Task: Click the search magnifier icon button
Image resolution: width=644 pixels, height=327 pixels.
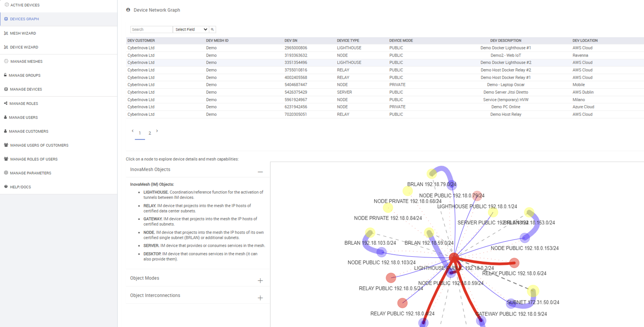Action: 212,29
